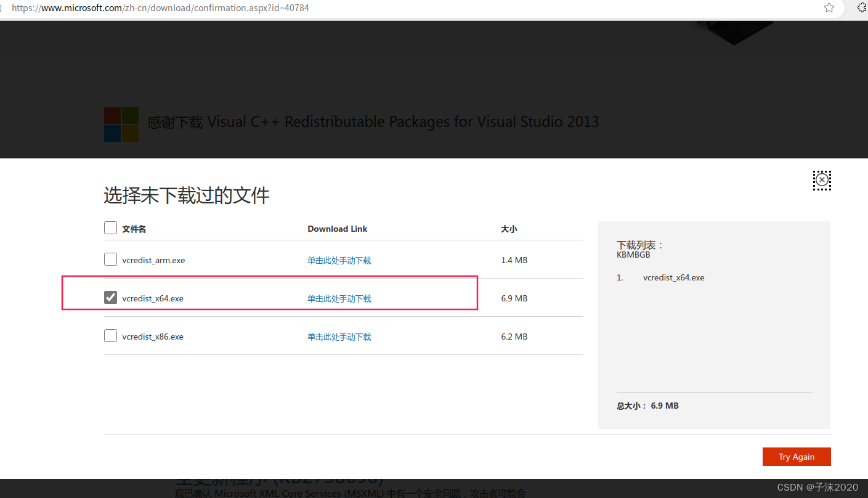The height and width of the screenshot is (498, 868).
Task: Click the 6.9 MB size in x64 row
Action: [514, 299]
